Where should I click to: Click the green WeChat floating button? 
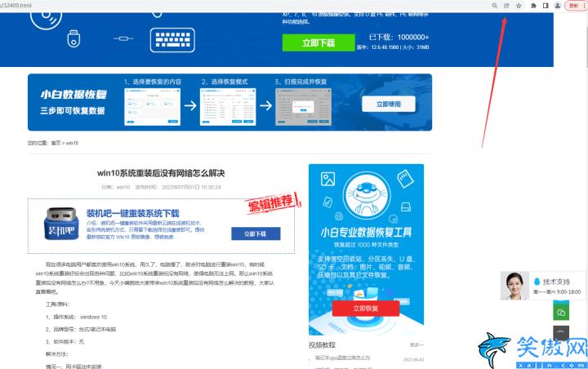(x=561, y=312)
